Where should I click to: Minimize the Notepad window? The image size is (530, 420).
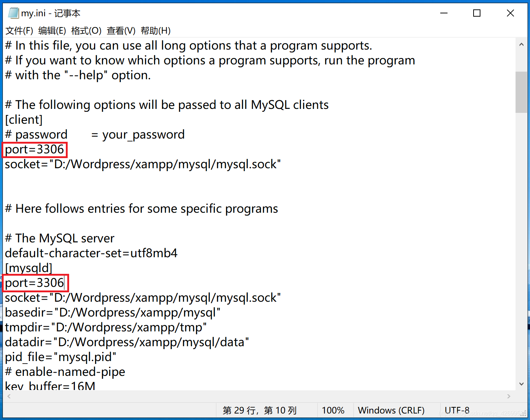click(x=444, y=13)
